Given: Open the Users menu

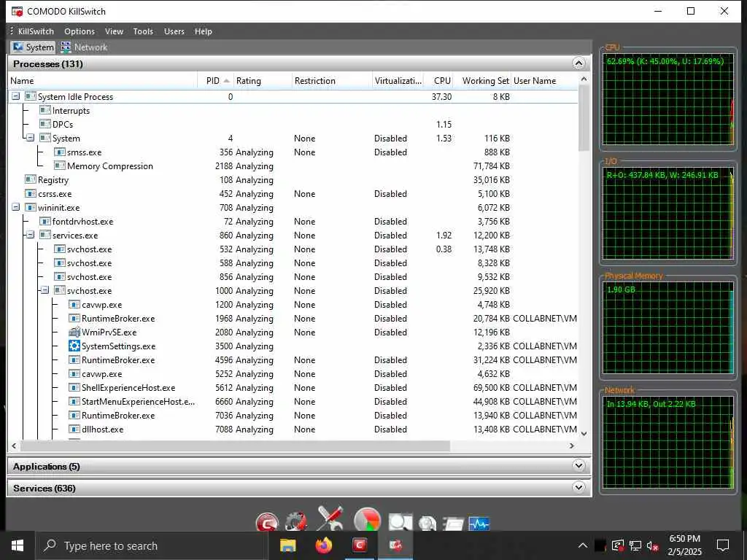Looking at the screenshot, I should coord(174,31).
